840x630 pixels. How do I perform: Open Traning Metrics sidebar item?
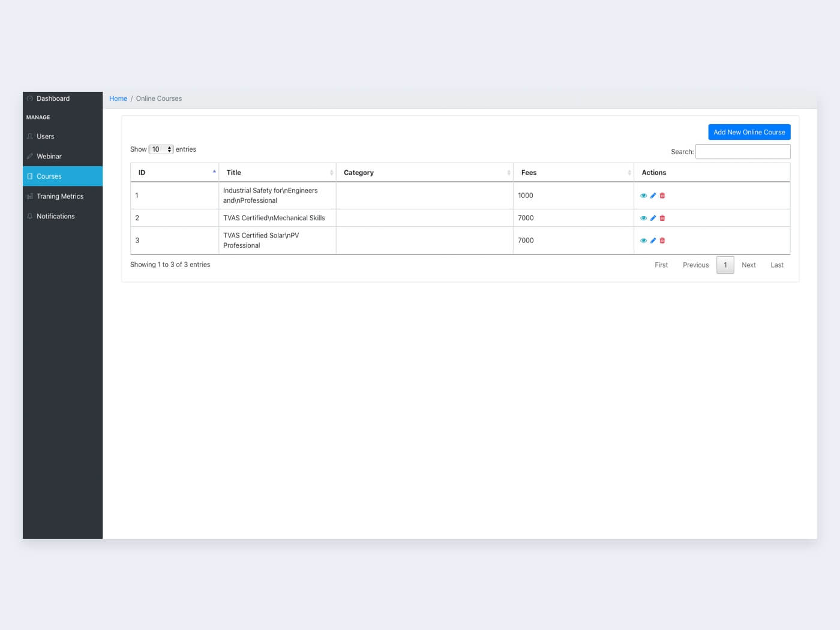click(x=60, y=197)
